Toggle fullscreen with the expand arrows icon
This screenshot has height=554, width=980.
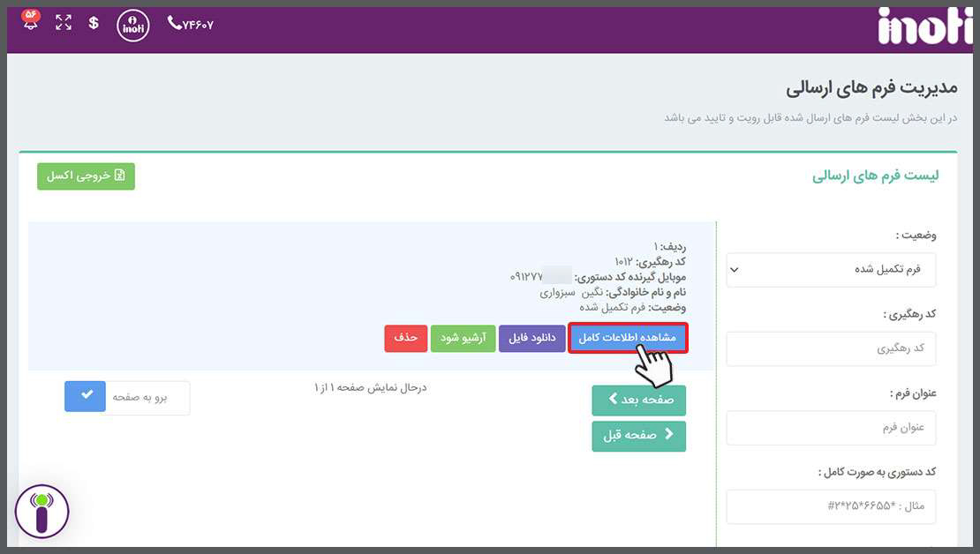coord(64,24)
